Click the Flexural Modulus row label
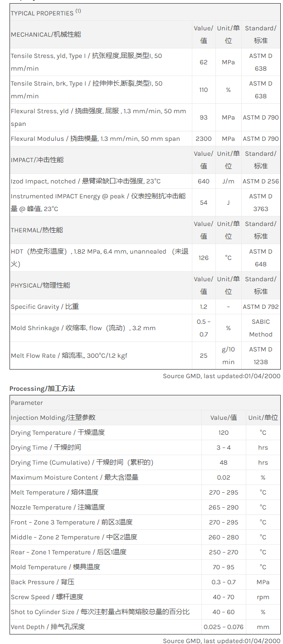Screen dimensions: 283x644 [x=95, y=139]
